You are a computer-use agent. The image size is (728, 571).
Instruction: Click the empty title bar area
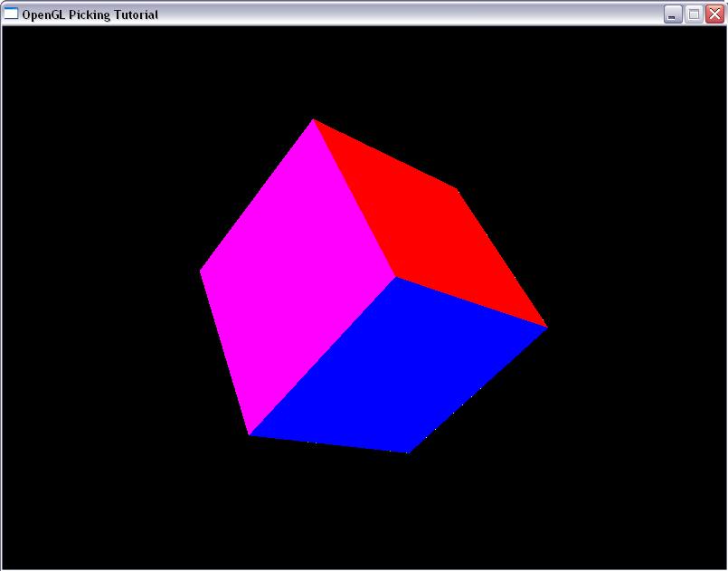tap(407, 14)
